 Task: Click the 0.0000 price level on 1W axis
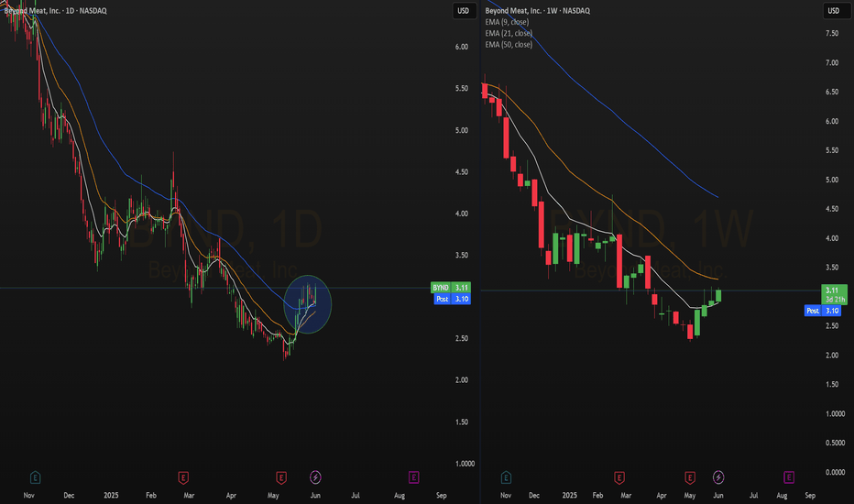coord(835,473)
